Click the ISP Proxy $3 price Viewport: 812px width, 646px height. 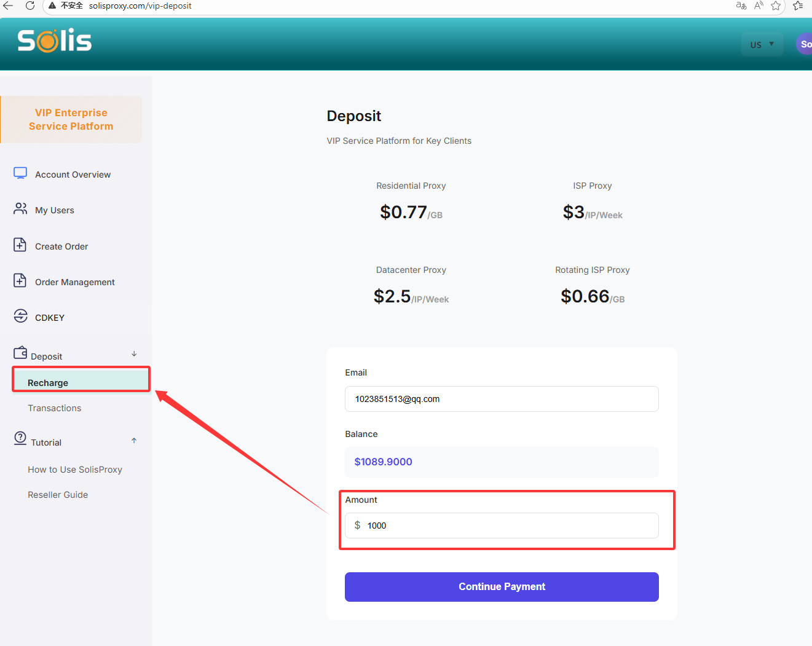[593, 212]
